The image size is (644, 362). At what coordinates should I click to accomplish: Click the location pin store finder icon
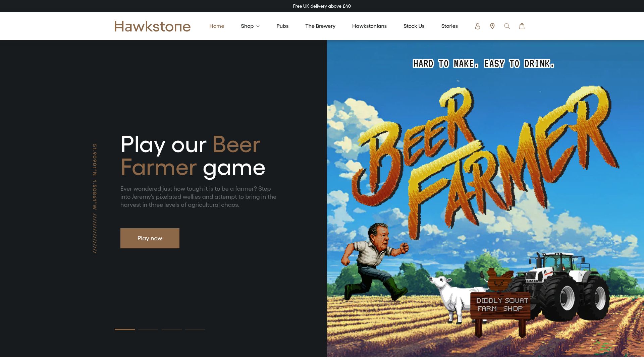coord(492,26)
